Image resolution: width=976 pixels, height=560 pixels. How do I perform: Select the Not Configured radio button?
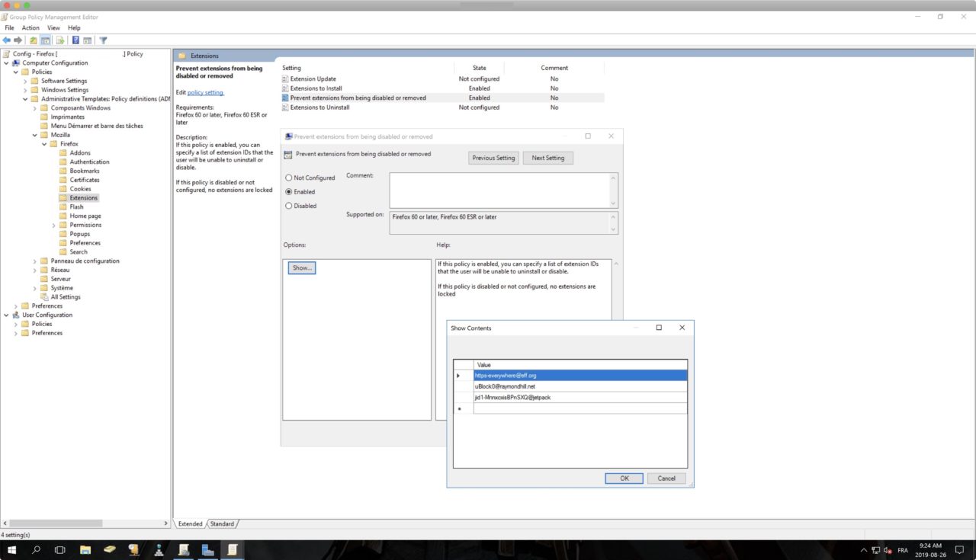click(288, 178)
